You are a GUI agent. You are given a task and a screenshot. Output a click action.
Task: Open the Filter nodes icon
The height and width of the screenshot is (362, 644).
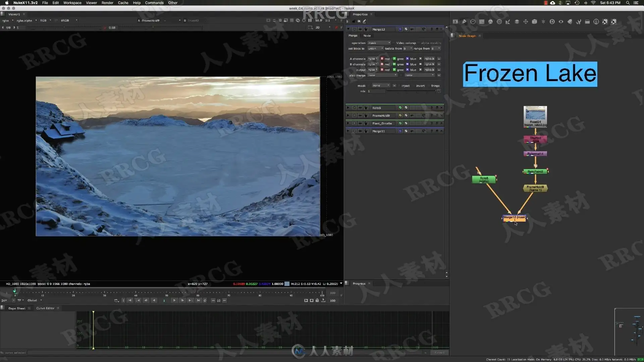pos(499,21)
